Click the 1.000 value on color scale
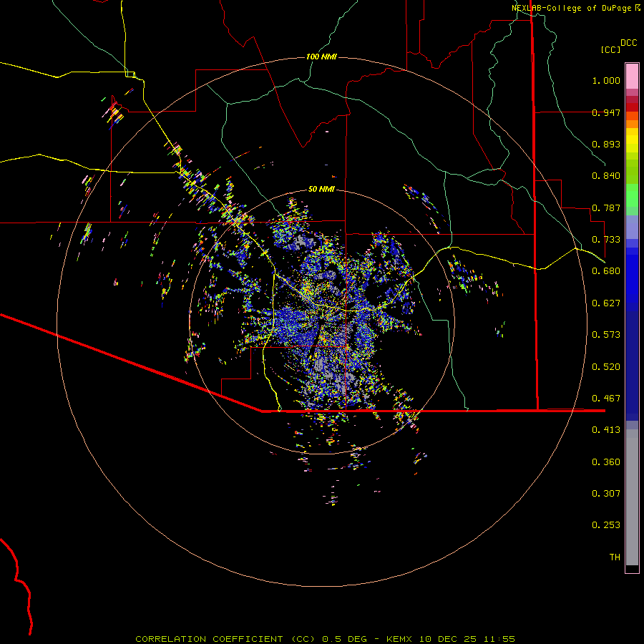644x644 pixels. pos(606,80)
